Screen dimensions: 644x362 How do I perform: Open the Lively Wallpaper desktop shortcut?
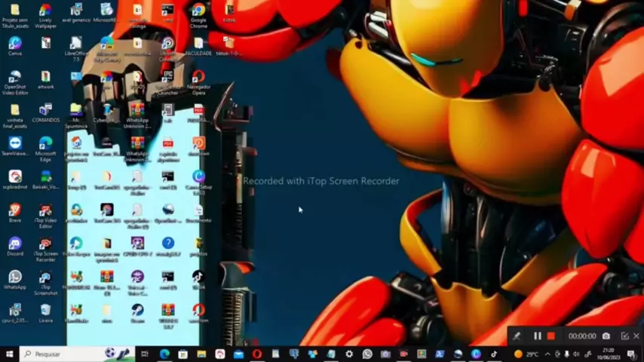45,16
